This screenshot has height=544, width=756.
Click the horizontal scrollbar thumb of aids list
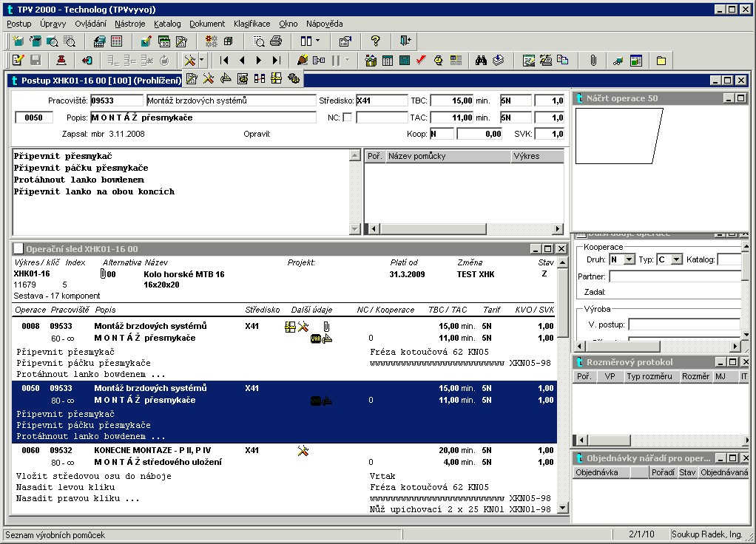tap(433, 229)
